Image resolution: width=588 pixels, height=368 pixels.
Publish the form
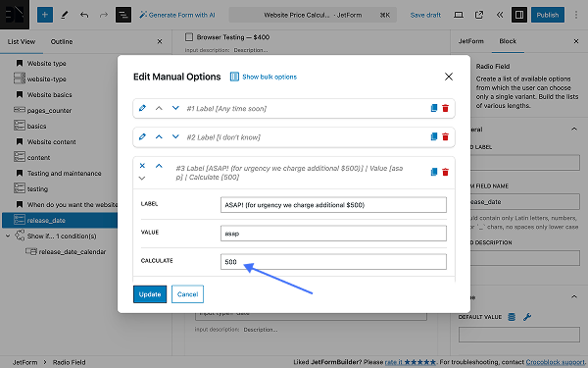pos(548,15)
